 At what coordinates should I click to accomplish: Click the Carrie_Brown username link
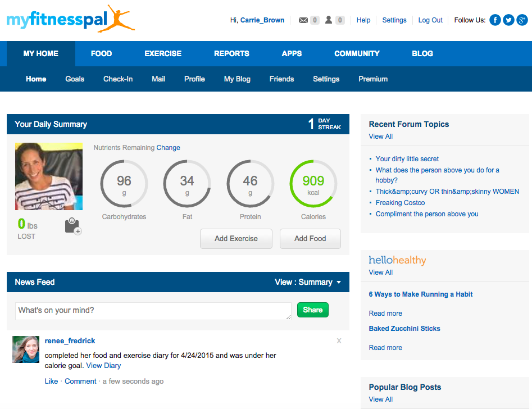pyautogui.click(x=262, y=20)
